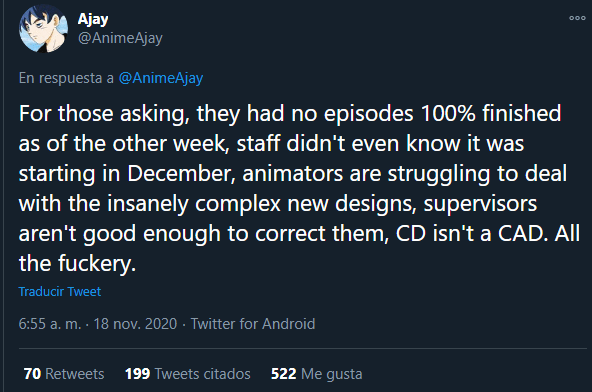Open the gray @AnimeAjay handle below name
The width and height of the screenshot is (592, 392).
tap(120, 38)
